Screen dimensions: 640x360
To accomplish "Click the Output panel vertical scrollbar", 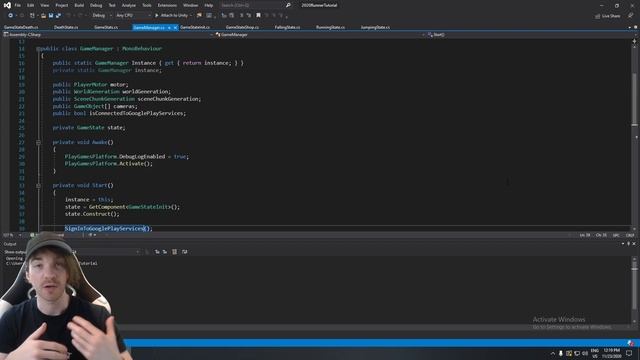I will [x=634, y=290].
